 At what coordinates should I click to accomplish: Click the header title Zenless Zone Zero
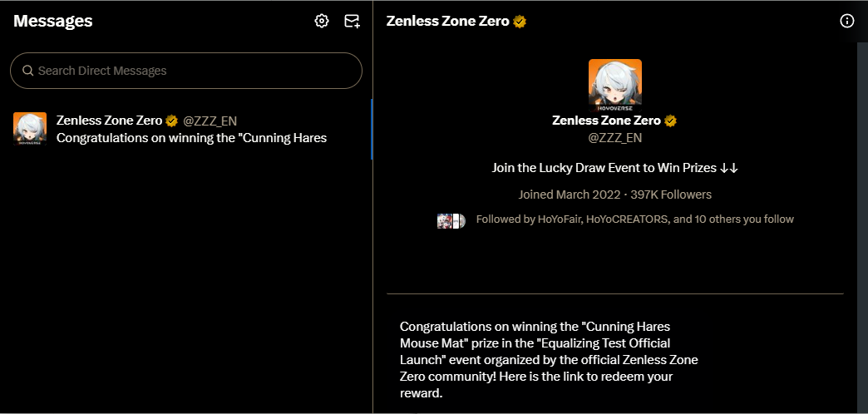[447, 22]
